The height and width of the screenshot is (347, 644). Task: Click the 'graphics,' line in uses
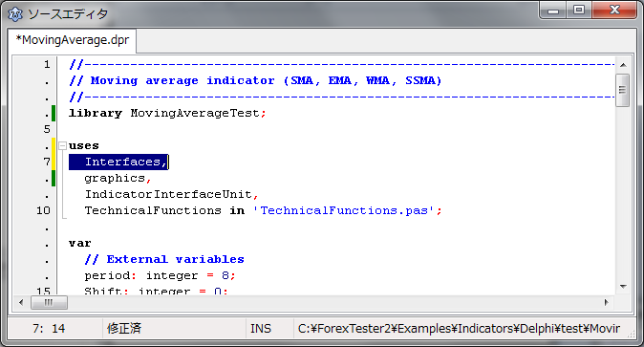click(118, 178)
